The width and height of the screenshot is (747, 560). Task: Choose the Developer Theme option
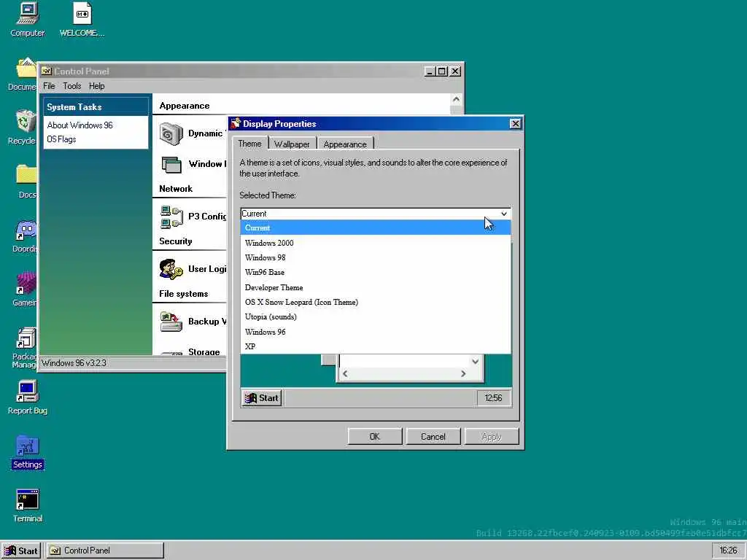[376, 287]
